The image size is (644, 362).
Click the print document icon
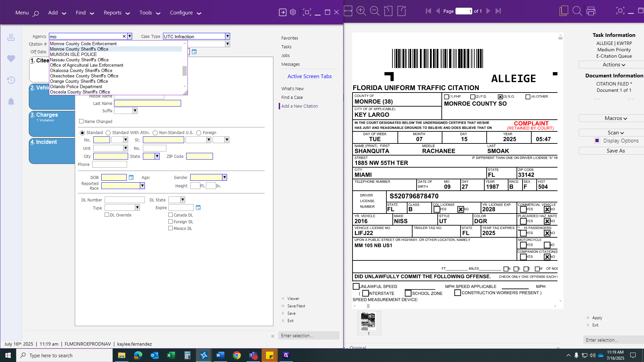591,11
